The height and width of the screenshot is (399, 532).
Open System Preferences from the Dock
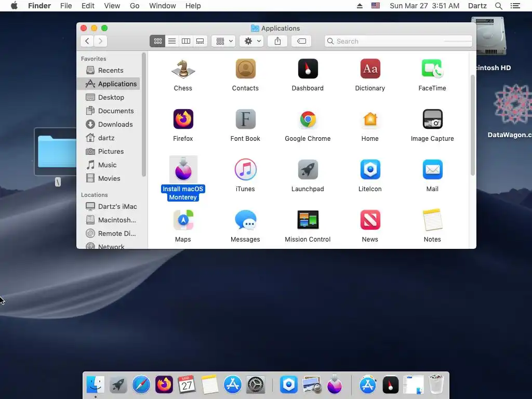click(255, 385)
